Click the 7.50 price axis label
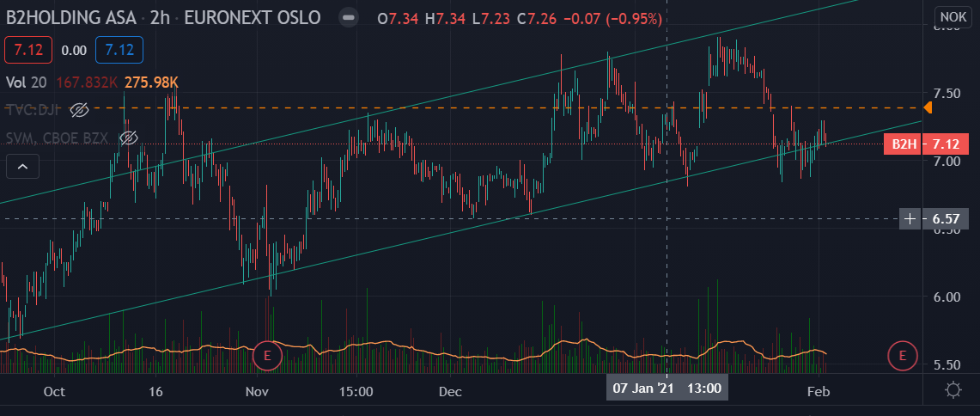The image size is (980, 416). point(946,94)
